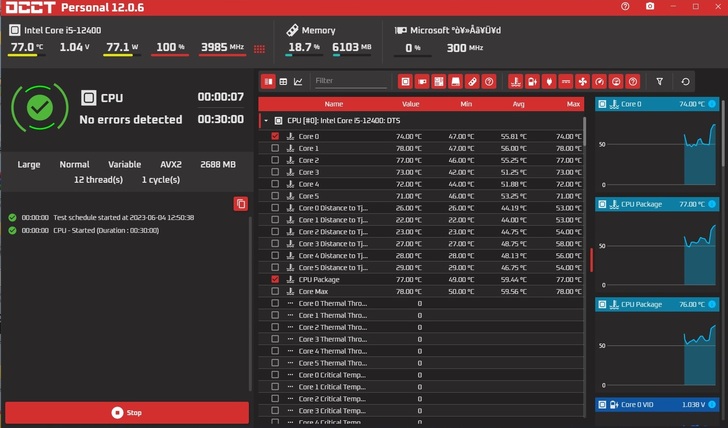Sort by the Max column header
This screenshot has width=728, height=428.
click(x=573, y=104)
